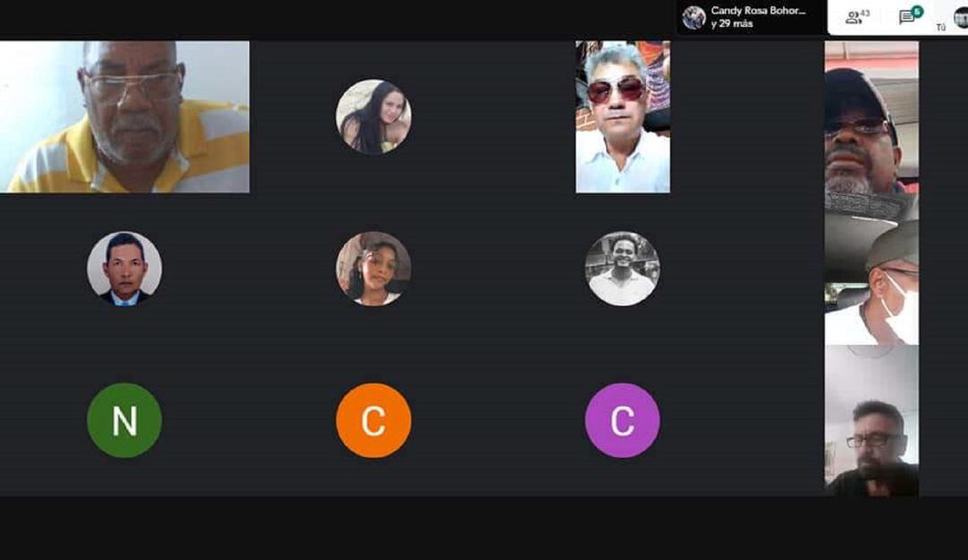Select video of man in yellow striped shirt

(125, 116)
